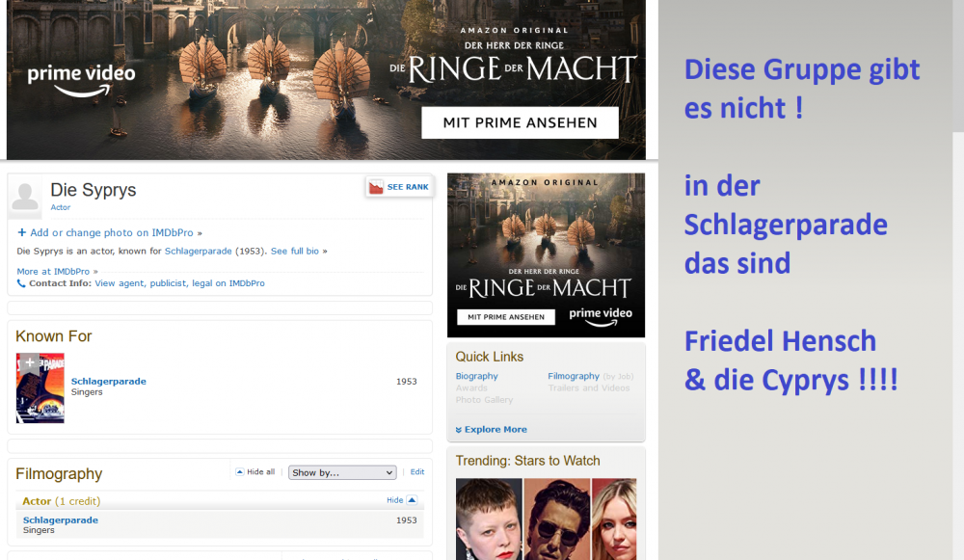Click the Die Syprys profile placeholder avatar
The image size is (964, 560).
pyautogui.click(x=25, y=197)
